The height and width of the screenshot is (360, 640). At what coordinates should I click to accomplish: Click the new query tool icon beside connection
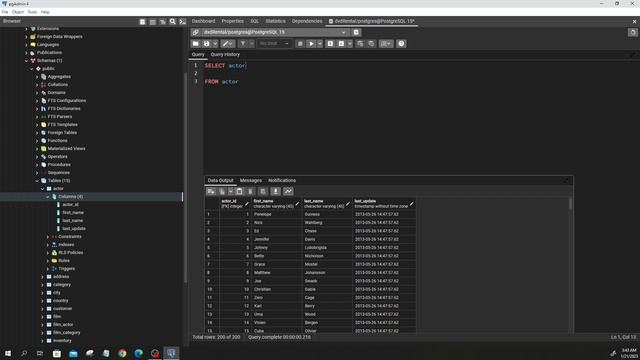(x=356, y=32)
